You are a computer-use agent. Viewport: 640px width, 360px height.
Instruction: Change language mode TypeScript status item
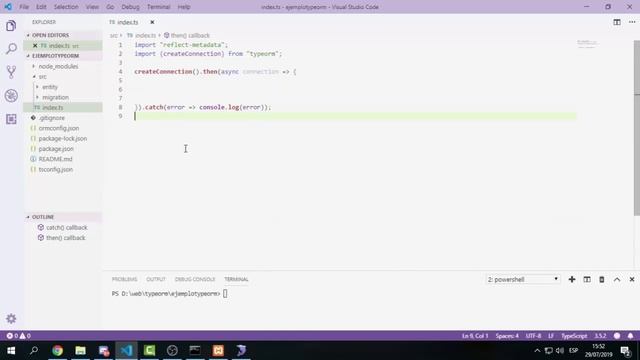[x=574, y=336]
